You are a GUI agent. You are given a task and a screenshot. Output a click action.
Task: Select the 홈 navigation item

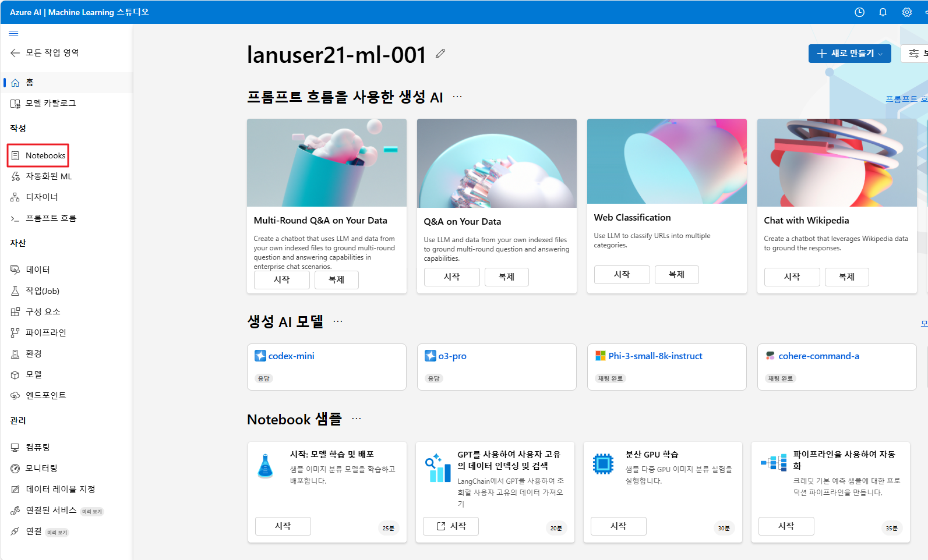[x=66, y=83]
